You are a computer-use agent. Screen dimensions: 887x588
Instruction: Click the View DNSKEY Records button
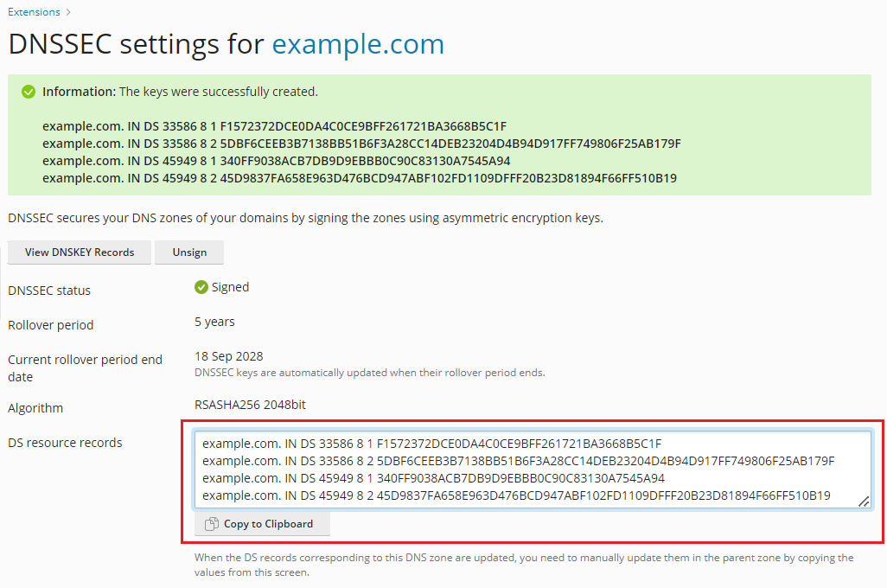[x=79, y=252]
